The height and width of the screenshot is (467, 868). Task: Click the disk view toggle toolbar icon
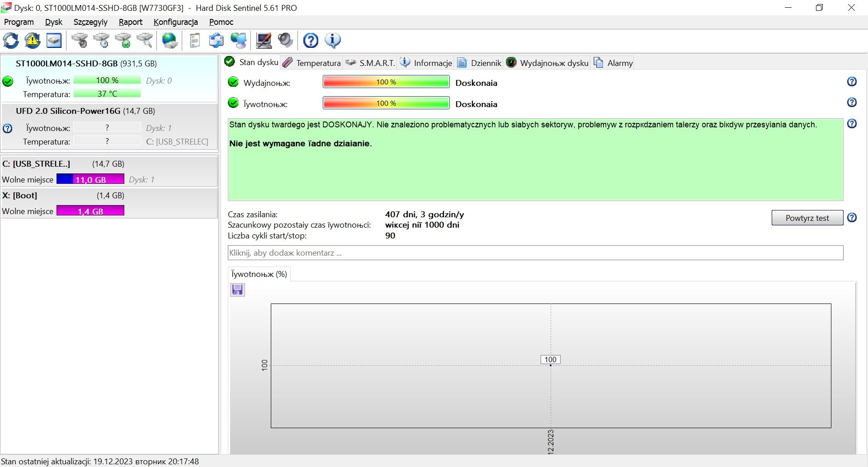pos(54,41)
